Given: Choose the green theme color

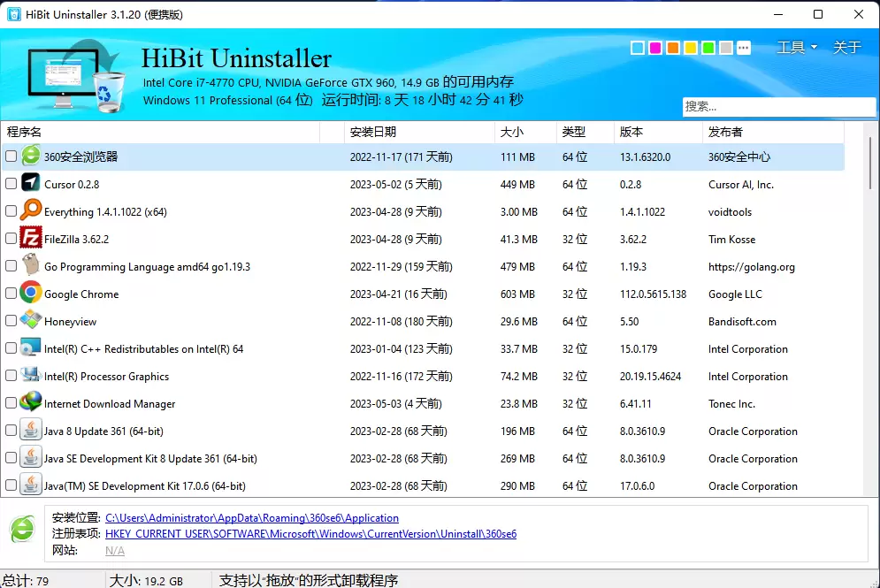Looking at the screenshot, I should coord(708,48).
